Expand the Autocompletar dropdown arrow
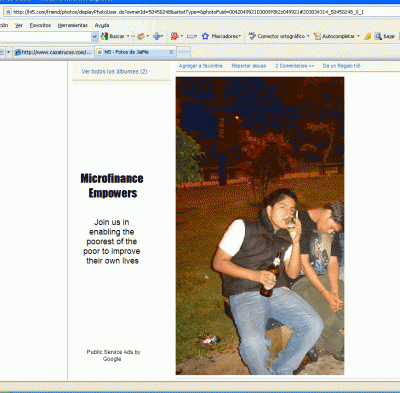400x393 pixels. click(358, 36)
